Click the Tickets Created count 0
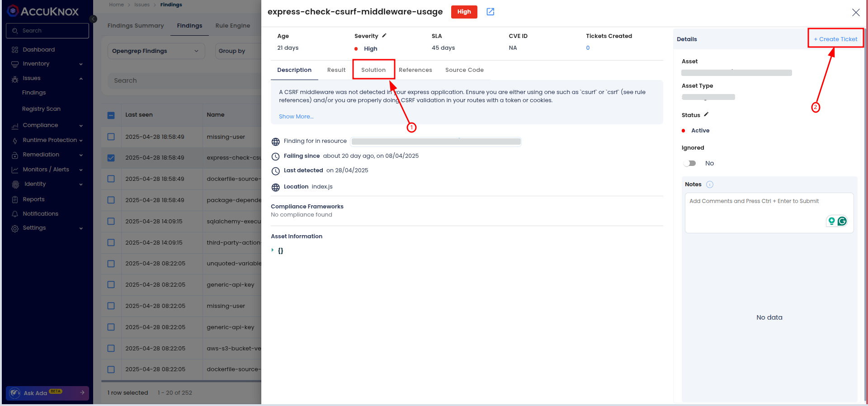 pos(588,48)
